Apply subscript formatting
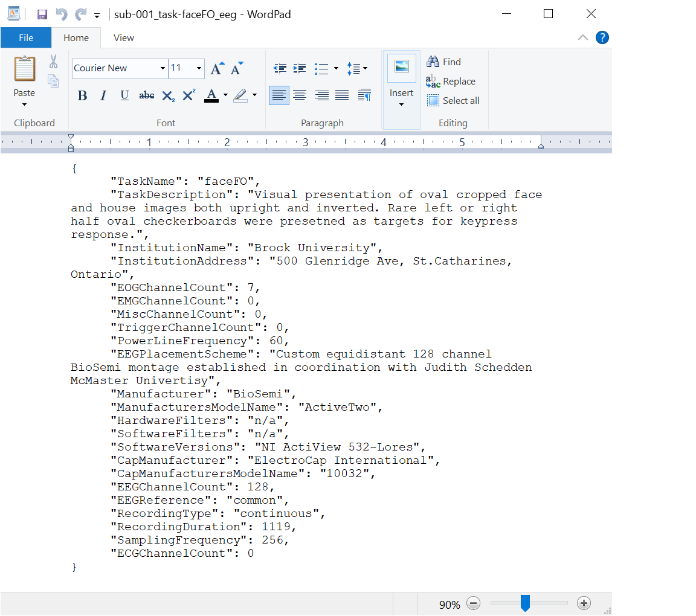Viewport: 696px width, 616px height. 169,95
